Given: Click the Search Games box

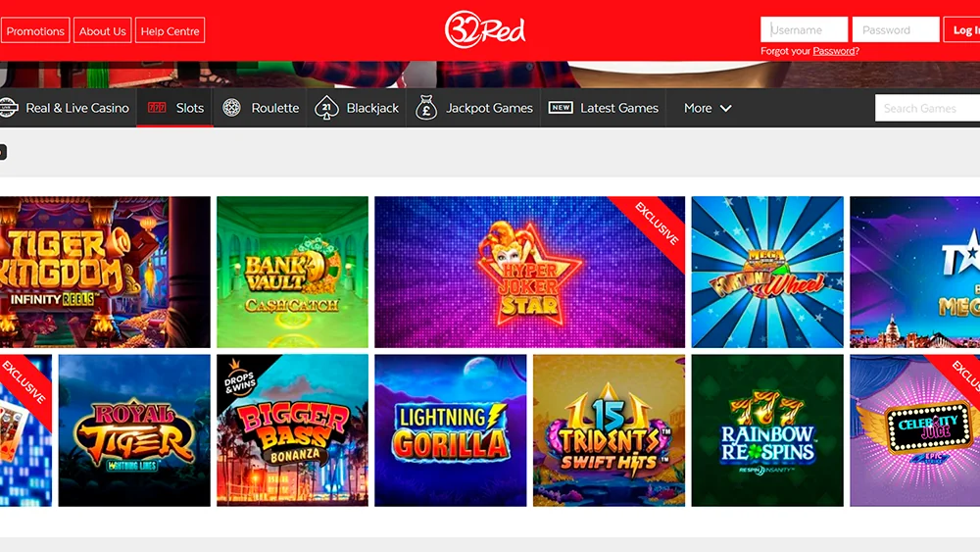Looking at the screenshot, I should [927, 108].
